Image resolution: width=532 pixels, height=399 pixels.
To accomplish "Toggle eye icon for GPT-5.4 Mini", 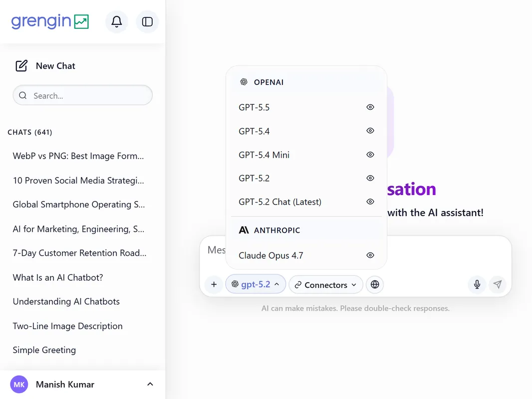I will [x=370, y=155].
